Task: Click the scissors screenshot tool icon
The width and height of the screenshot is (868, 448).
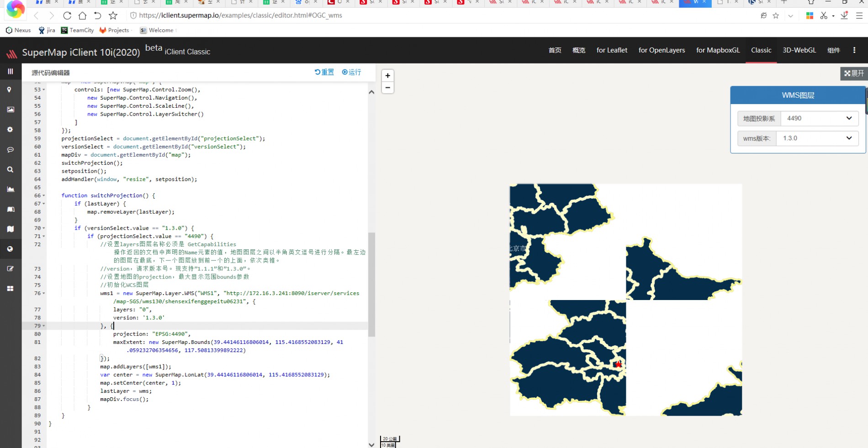Action: click(x=824, y=16)
